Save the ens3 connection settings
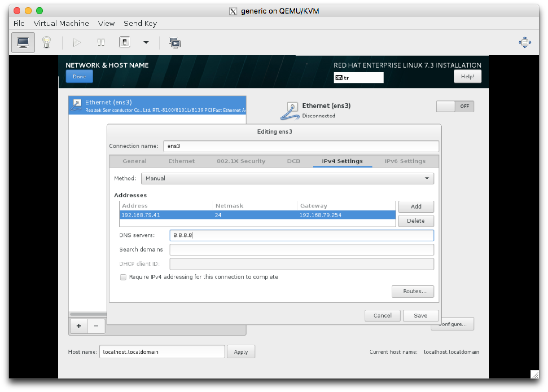The height and width of the screenshot is (392, 548). pyautogui.click(x=420, y=316)
